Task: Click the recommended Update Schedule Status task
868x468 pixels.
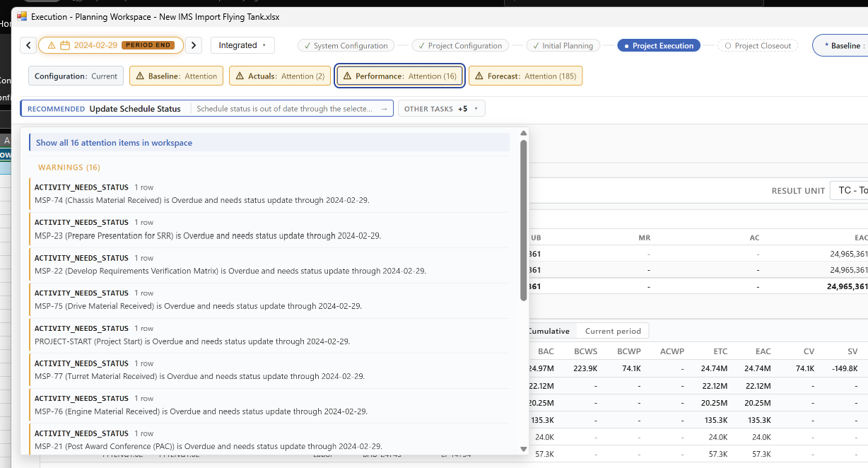Action: (x=207, y=109)
